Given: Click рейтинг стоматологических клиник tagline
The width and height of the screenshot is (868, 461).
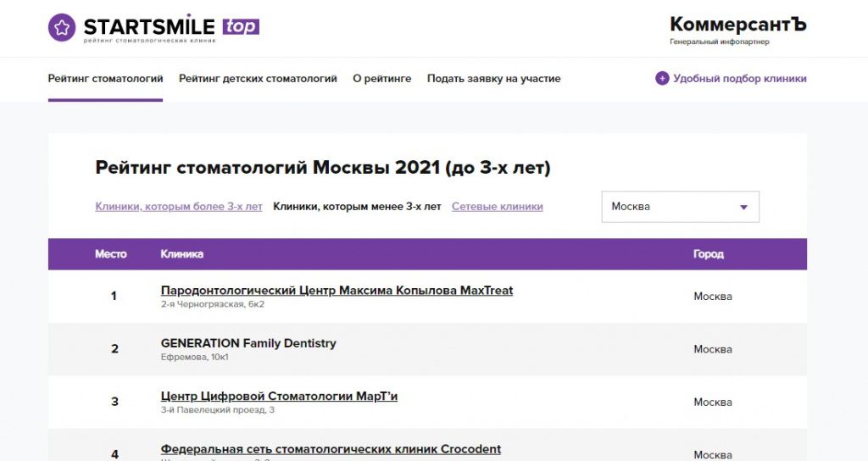Looking at the screenshot, I should point(150,41).
